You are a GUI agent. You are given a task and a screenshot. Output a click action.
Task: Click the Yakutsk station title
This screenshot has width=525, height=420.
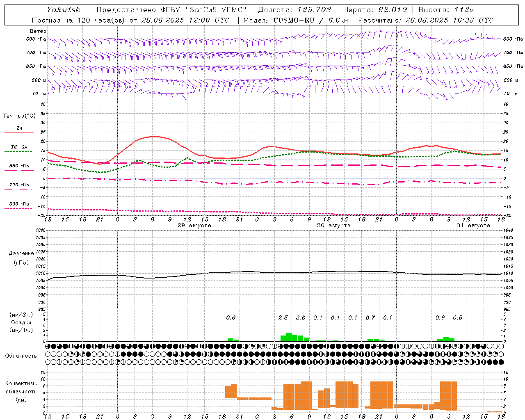click(x=63, y=9)
